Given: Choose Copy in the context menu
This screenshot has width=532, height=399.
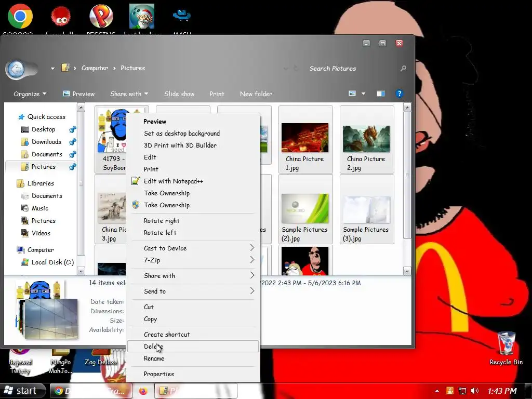Looking at the screenshot, I should click(x=192, y=319).
